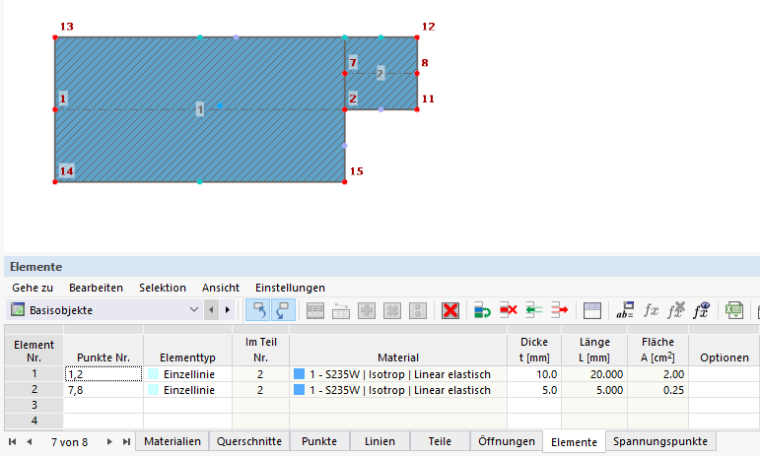Viewport: 760px width, 456px height.
Task: Click the green left-arrow rows icon
Action: pyautogui.click(x=534, y=310)
